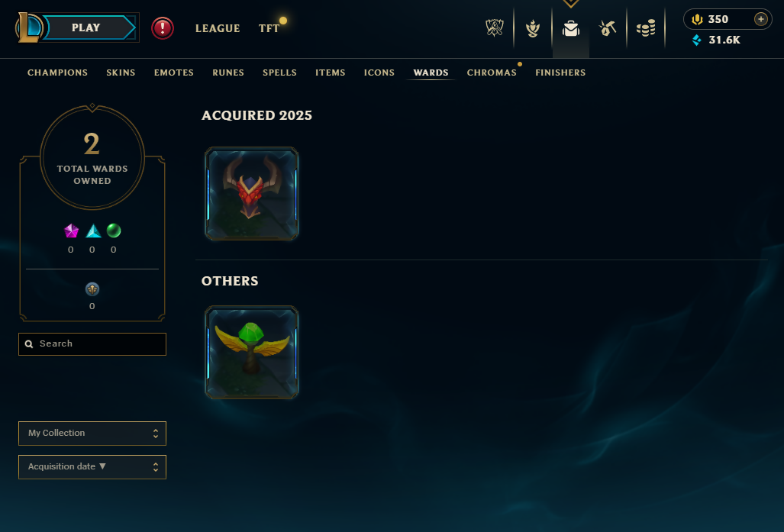Click the League logo emblem
The width and height of the screenshot is (784, 532).
pyautogui.click(x=29, y=27)
